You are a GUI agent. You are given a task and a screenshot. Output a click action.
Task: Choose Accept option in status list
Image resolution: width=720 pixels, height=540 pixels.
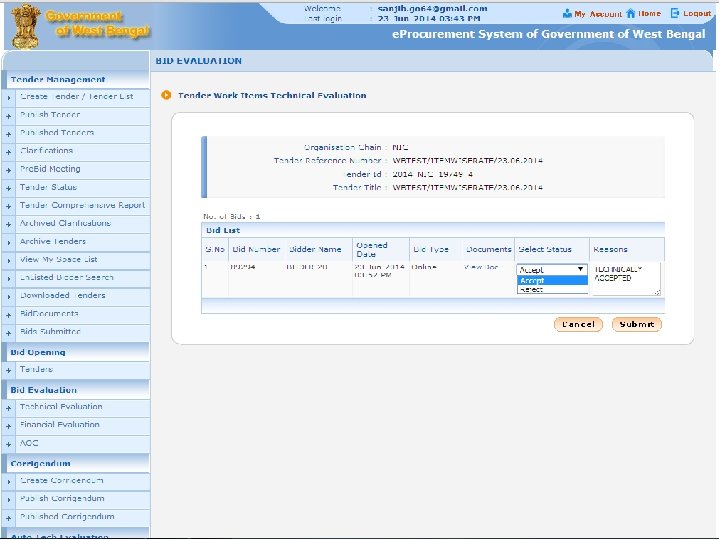click(x=552, y=280)
